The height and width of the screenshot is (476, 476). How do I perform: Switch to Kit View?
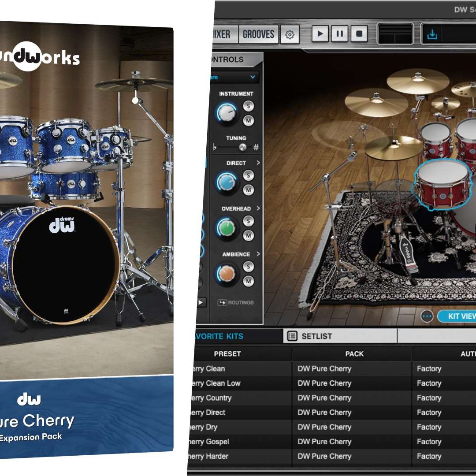tap(457, 316)
